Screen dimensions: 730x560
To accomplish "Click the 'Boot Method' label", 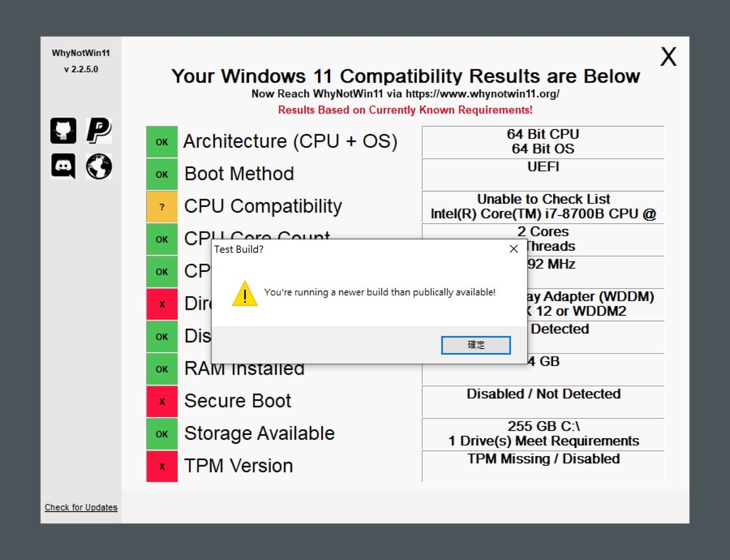I will [239, 173].
